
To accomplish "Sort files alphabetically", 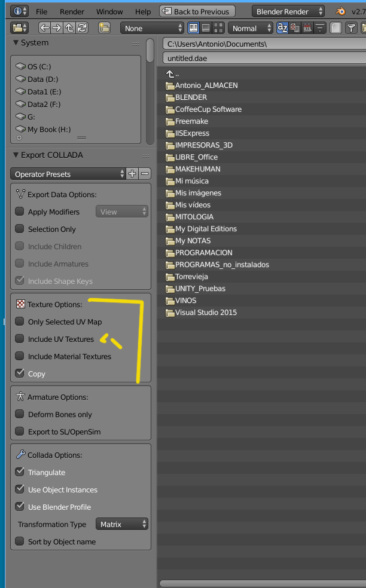I will click(x=282, y=27).
